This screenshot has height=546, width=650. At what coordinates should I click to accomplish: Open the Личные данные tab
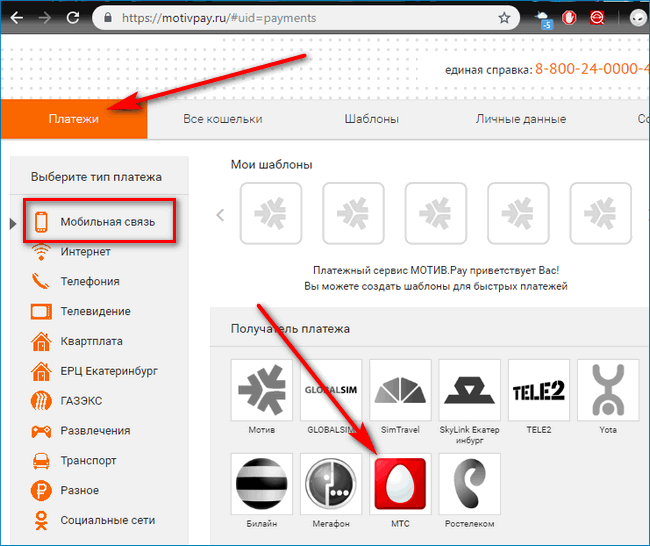[x=521, y=119]
